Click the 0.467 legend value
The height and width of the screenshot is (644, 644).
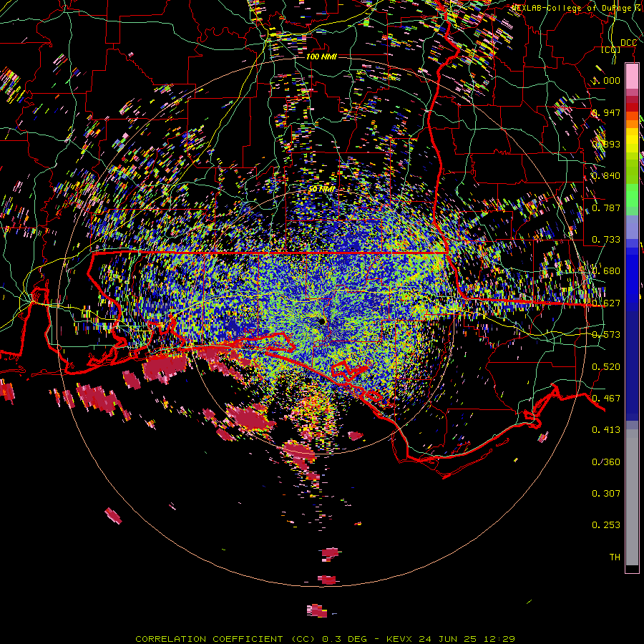pyautogui.click(x=606, y=399)
